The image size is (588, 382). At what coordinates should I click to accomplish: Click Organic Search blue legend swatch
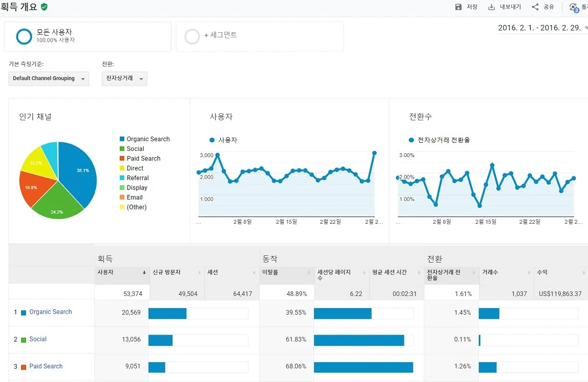(x=122, y=139)
